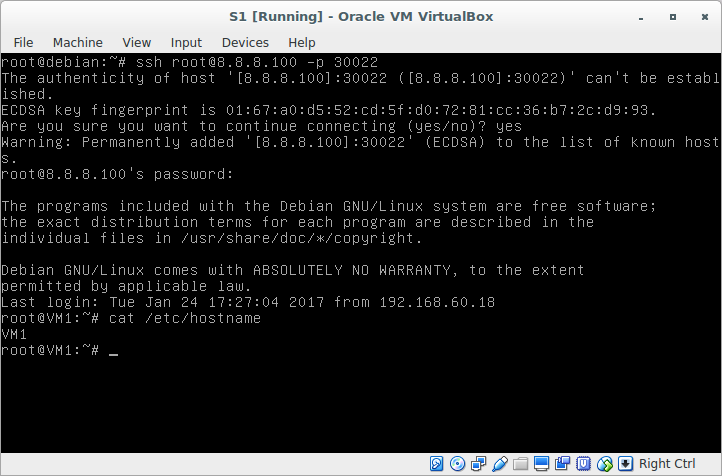The height and width of the screenshot is (476, 722).
Task: Click the 'Are you sure you want to continue' line
Action: click(262, 126)
